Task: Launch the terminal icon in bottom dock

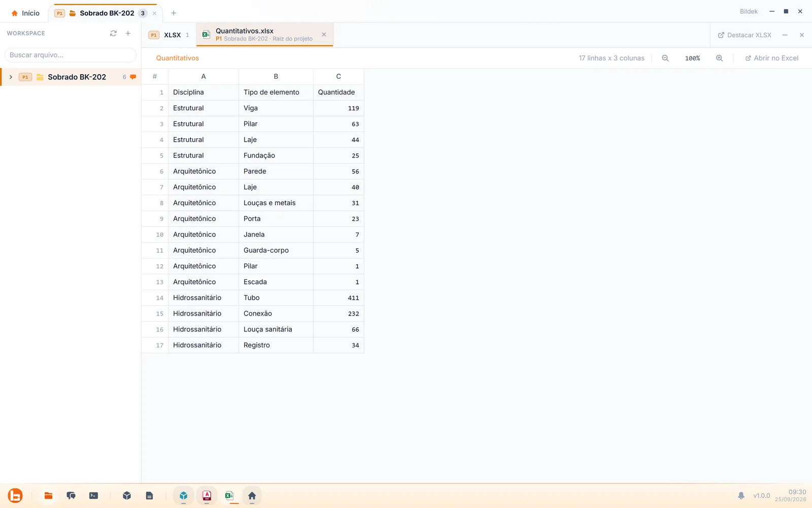Action: tap(93, 496)
